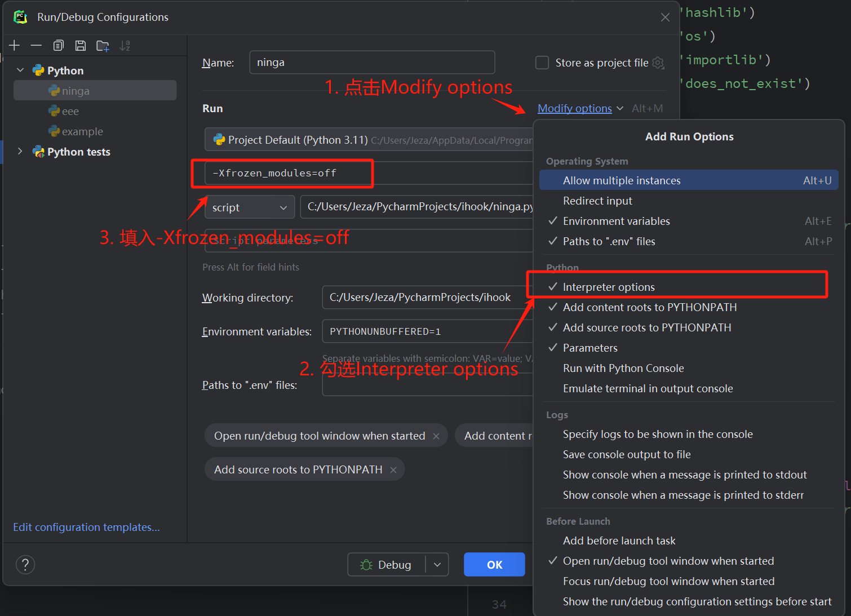Viewport: 851px width, 616px height.
Task: Click the New Folder icon in toolbar
Action: (103, 46)
